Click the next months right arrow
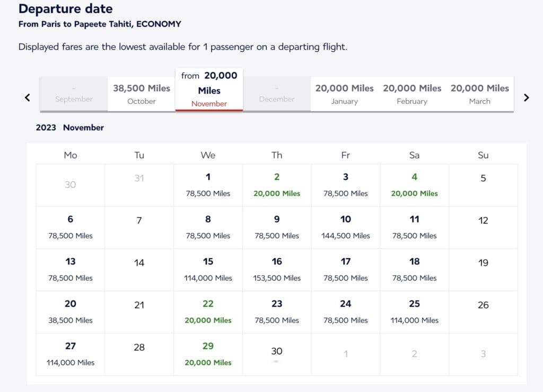The width and height of the screenshot is (543, 392). click(x=526, y=97)
